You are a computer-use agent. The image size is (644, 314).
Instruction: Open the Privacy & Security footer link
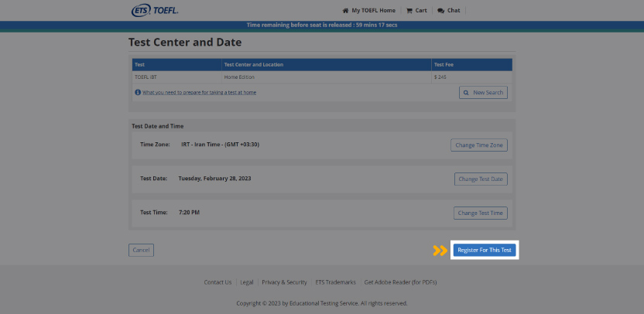284,282
